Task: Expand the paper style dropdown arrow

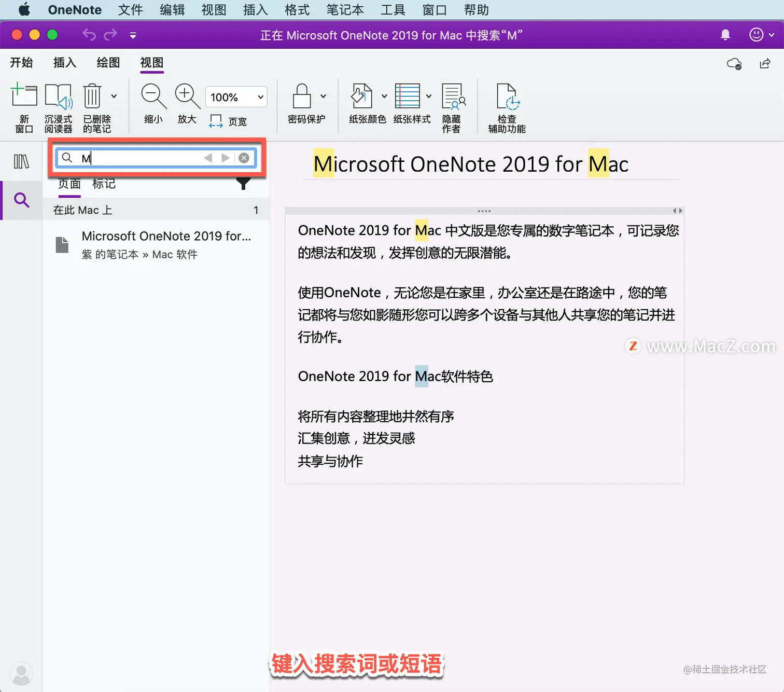Action: point(429,96)
